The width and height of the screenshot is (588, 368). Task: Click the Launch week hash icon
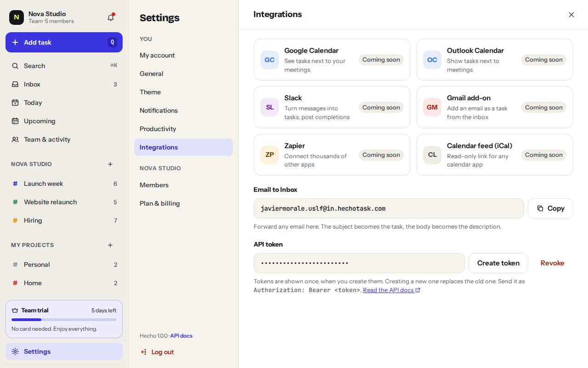coord(15,184)
